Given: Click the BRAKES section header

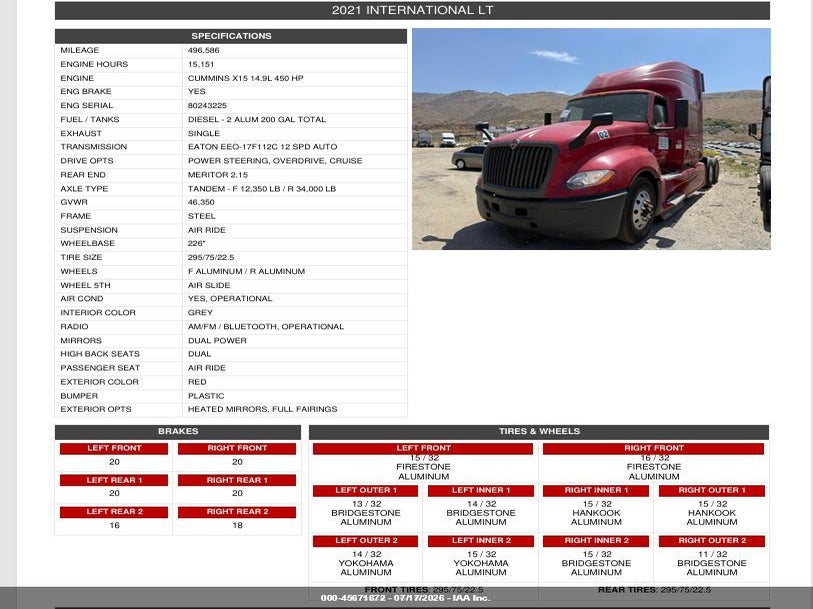Looking at the screenshot, I should point(178,432).
